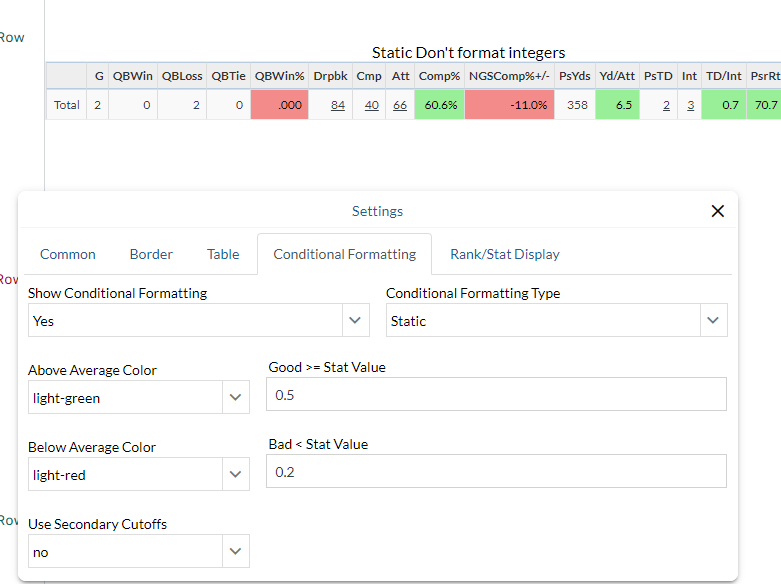
Task: Click the Drpbk value 84 link
Action: 338,105
